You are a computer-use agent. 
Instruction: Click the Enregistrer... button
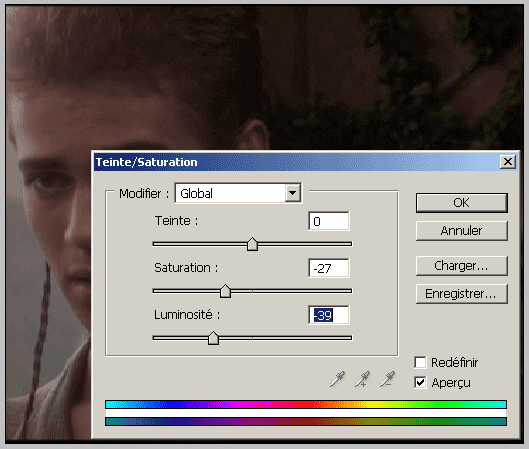462,294
